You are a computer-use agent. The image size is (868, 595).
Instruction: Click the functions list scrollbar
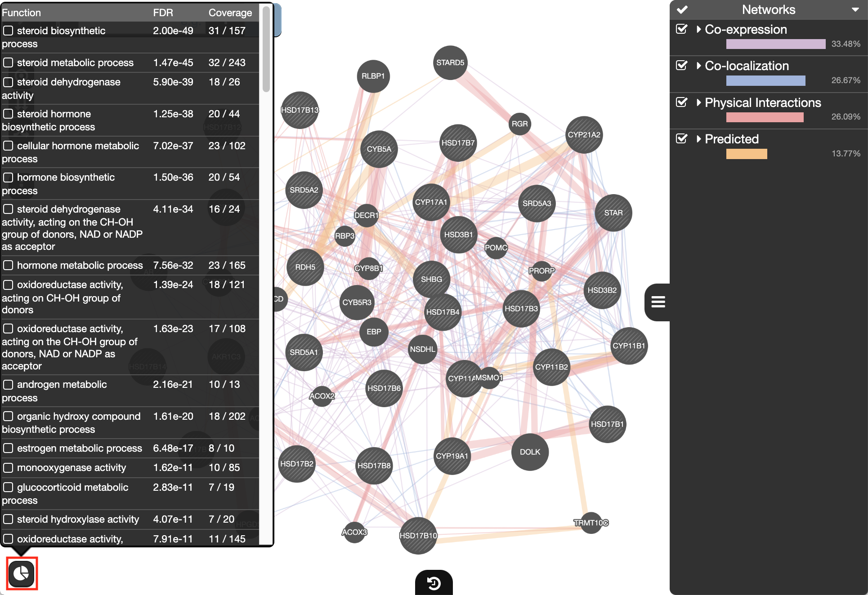[266, 49]
